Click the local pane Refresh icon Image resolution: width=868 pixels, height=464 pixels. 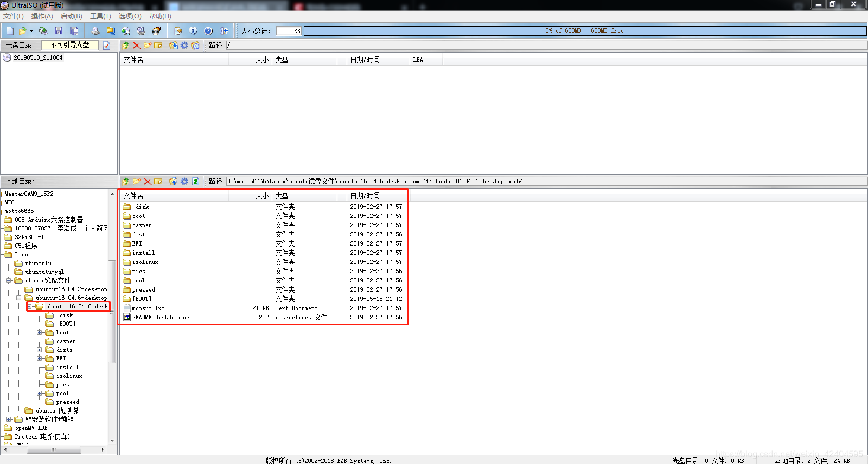coord(195,182)
